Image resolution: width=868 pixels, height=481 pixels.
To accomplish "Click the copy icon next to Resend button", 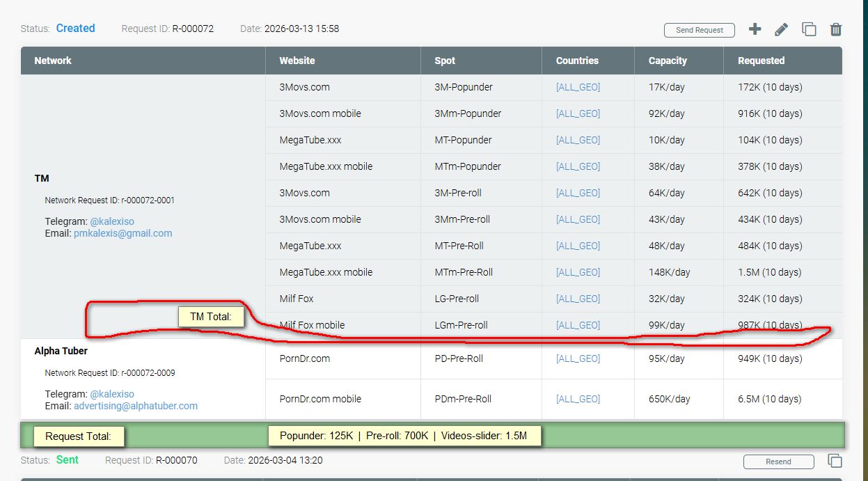I will click(x=835, y=461).
